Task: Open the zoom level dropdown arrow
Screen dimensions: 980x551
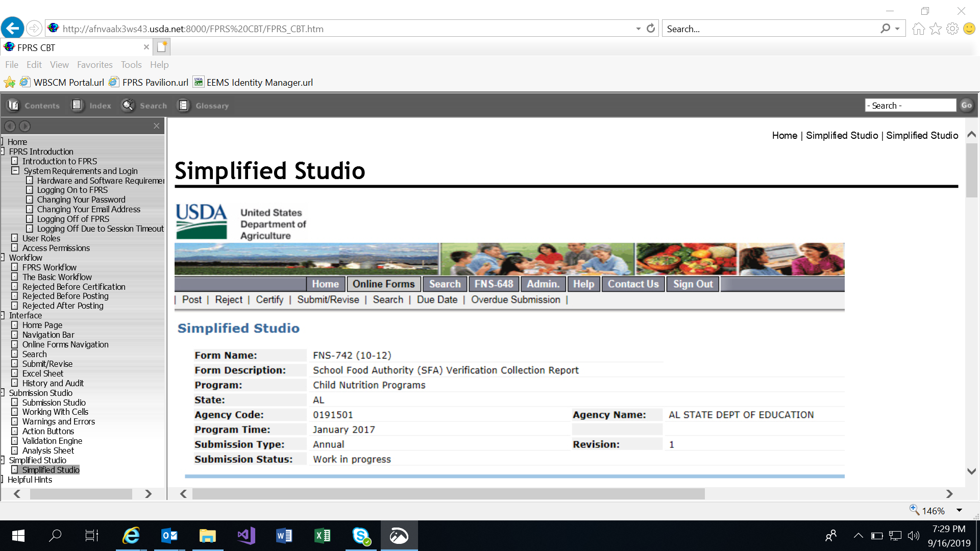Action: [x=959, y=511]
